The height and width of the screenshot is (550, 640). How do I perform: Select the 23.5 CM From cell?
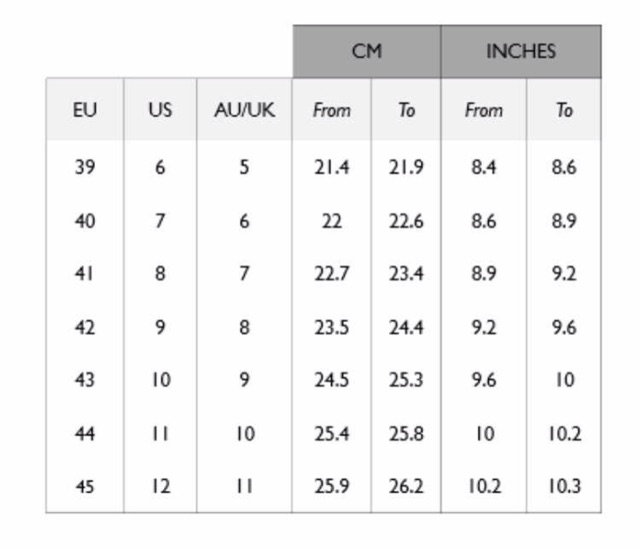point(331,327)
